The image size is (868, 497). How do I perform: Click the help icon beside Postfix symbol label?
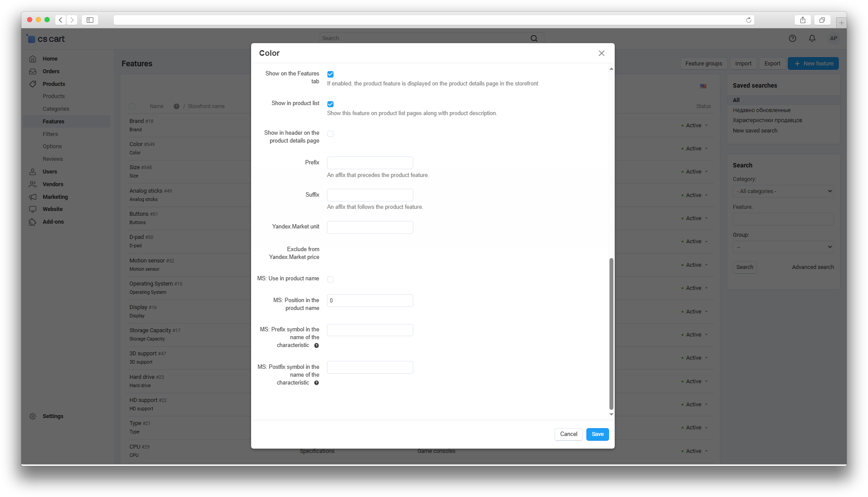click(x=317, y=383)
